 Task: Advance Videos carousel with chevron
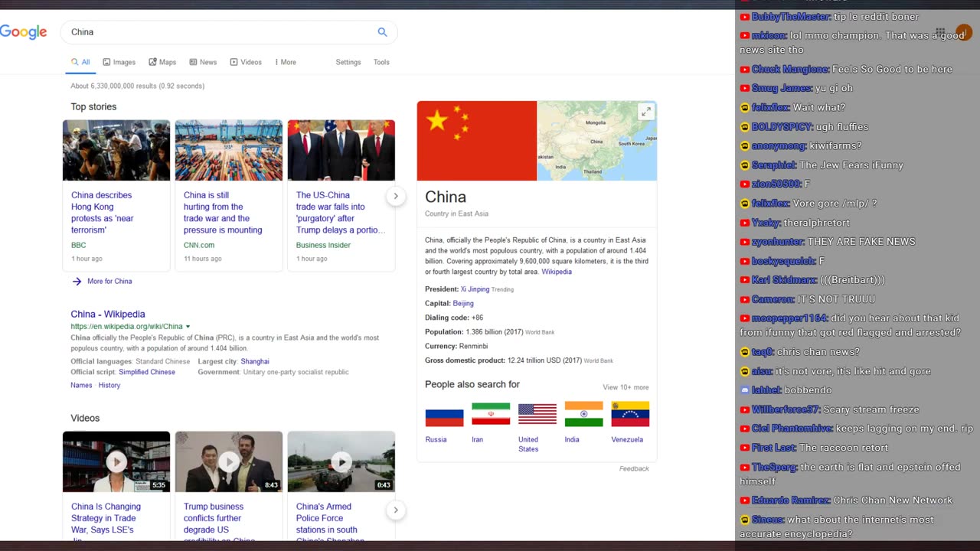click(396, 510)
